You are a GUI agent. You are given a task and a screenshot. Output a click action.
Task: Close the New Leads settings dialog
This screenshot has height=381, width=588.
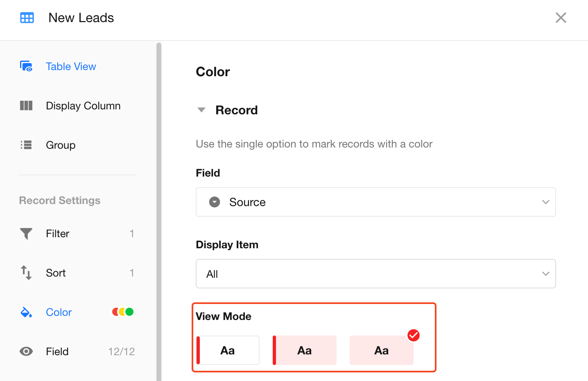pyautogui.click(x=561, y=18)
